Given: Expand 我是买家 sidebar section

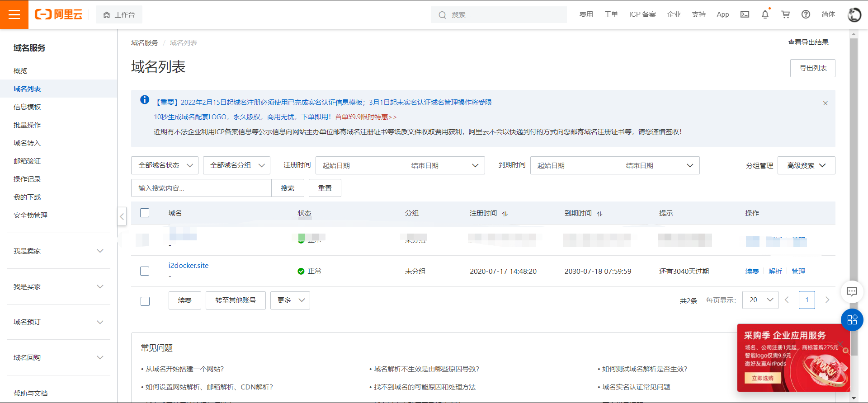Looking at the screenshot, I should click(x=59, y=286).
